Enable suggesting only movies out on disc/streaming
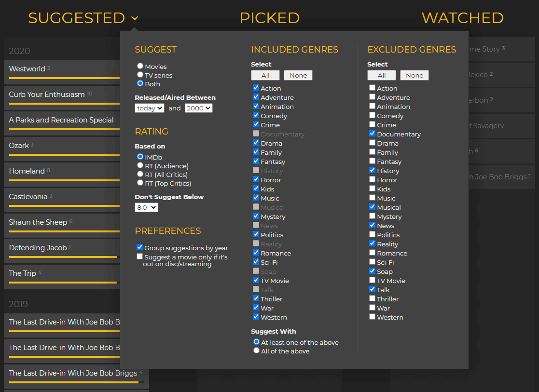 coord(140,257)
